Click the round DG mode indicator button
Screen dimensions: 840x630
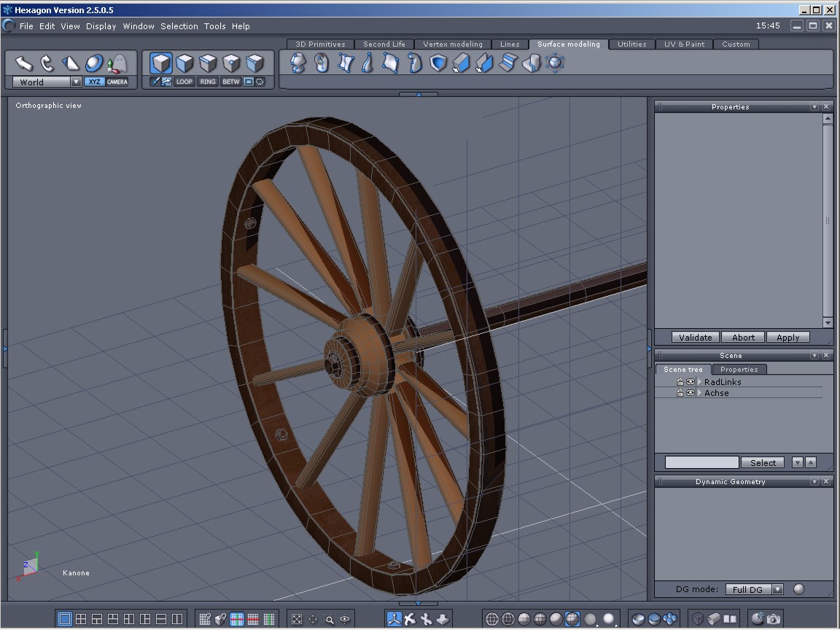(798, 589)
